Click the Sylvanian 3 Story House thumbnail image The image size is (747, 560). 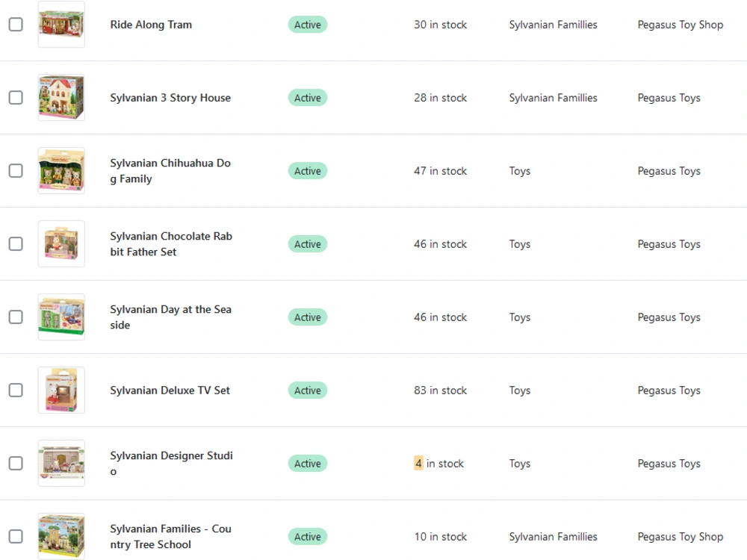coord(61,98)
